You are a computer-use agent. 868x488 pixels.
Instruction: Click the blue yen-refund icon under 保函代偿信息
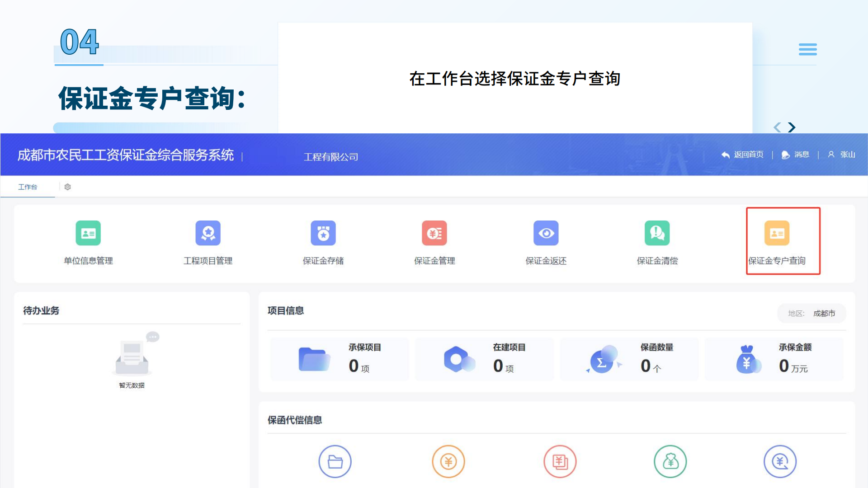coord(782,461)
